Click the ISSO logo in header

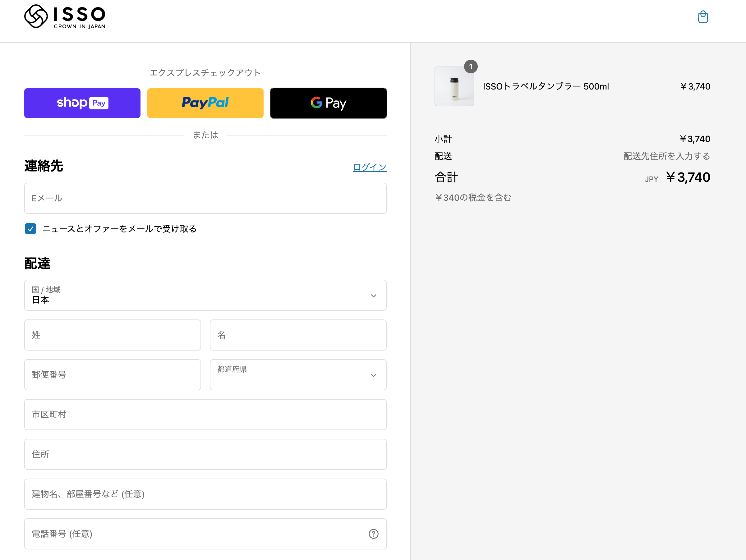point(65,16)
